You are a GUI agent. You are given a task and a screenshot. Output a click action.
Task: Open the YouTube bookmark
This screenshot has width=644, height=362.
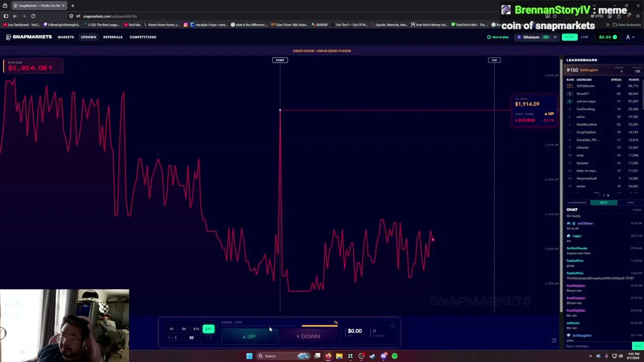pos(132,25)
